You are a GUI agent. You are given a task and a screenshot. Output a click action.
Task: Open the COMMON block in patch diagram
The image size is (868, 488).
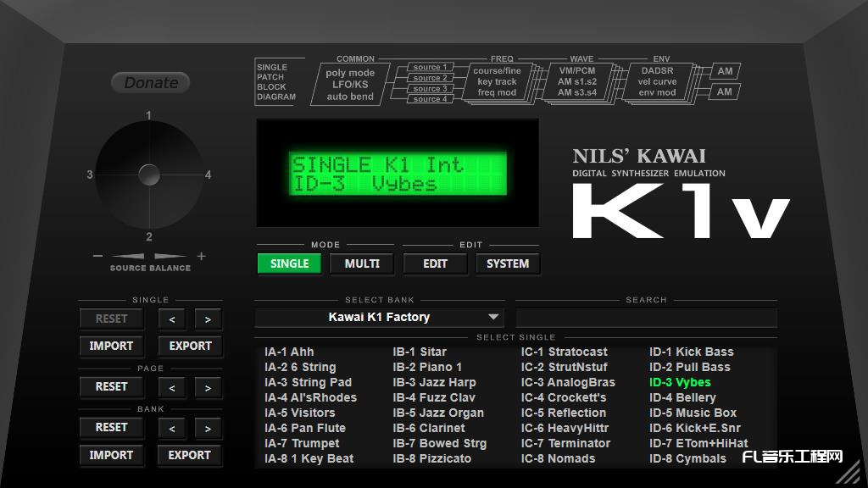(x=350, y=84)
